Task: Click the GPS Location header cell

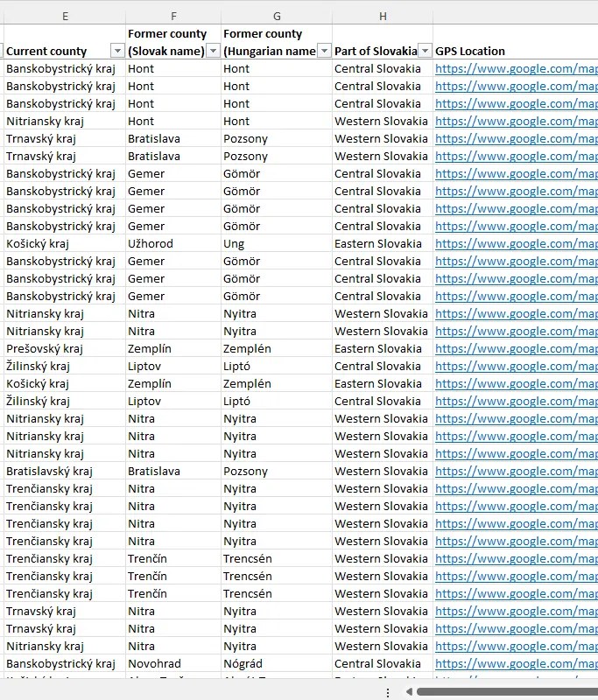Action: click(x=515, y=52)
